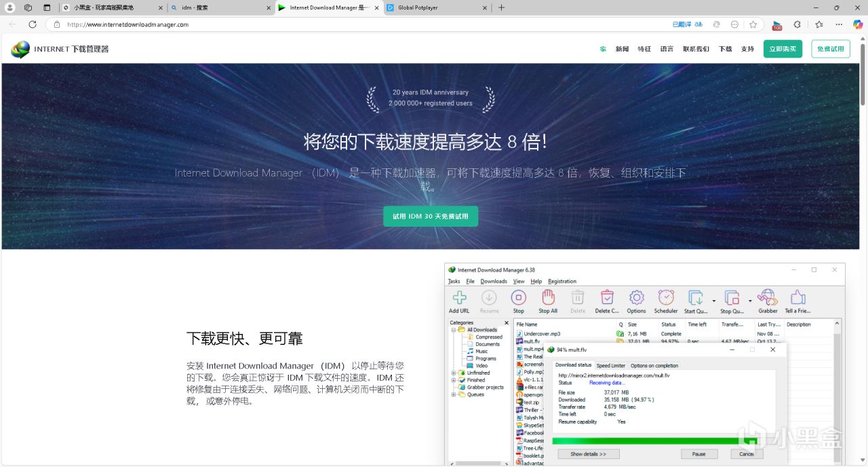Open Stop Queue dropdown arrow in IDM

[x=750, y=300]
